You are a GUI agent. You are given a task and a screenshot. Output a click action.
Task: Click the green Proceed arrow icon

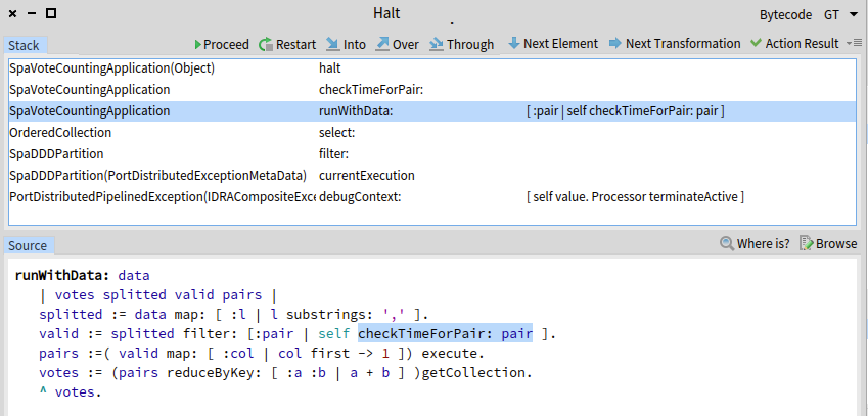[x=198, y=44]
